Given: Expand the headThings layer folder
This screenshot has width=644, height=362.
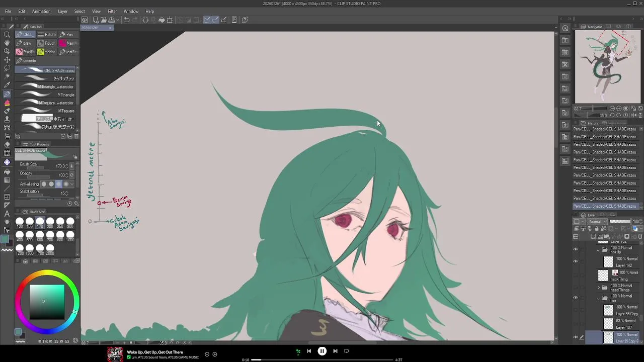Looking at the screenshot, I should tap(598, 288).
